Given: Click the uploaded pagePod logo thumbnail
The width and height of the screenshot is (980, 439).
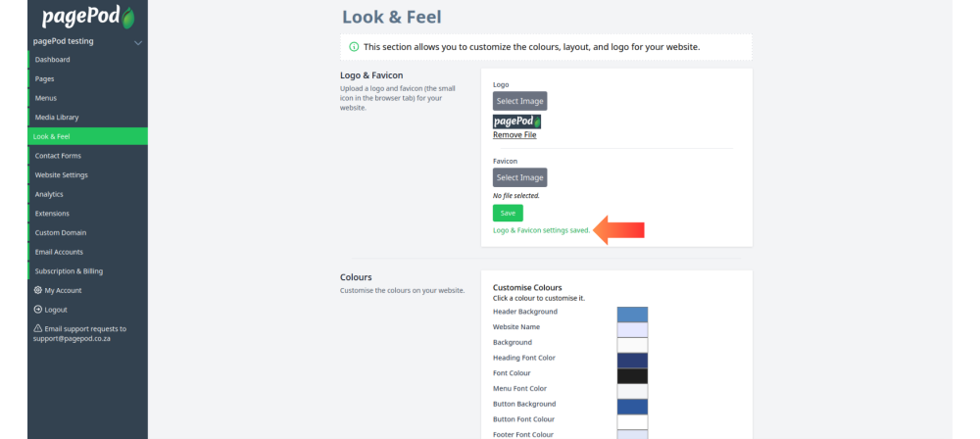Looking at the screenshot, I should [x=516, y=122].
